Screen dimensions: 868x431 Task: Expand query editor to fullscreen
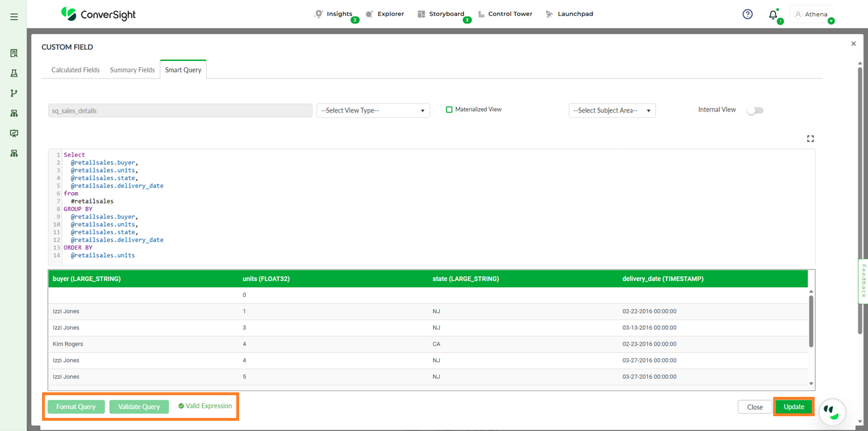pyautogui.click(x=811, y=139)
